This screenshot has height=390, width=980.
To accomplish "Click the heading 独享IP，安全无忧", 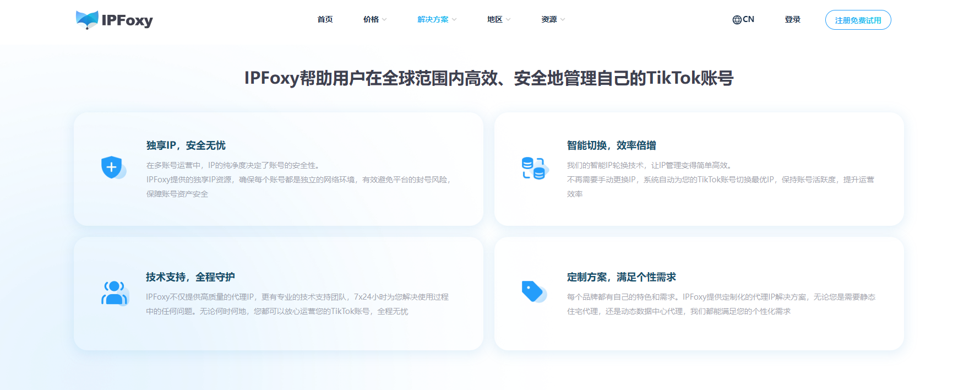I will tap(186, 145).
